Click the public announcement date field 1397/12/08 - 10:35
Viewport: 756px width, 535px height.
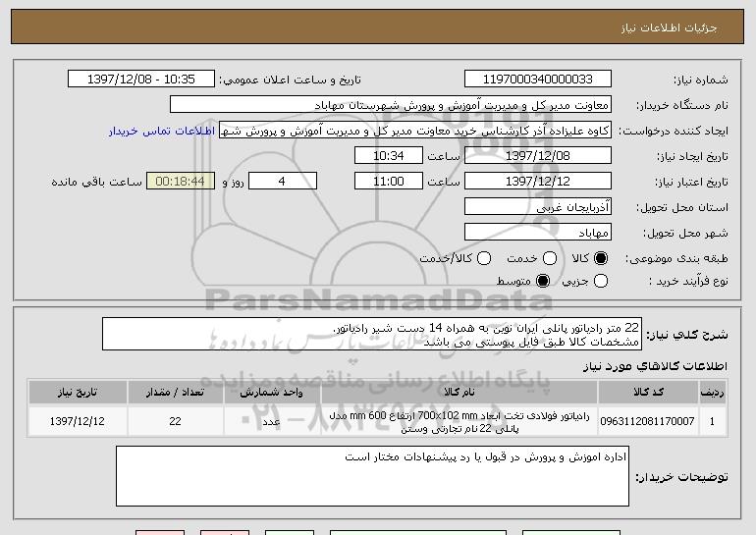(141, 80)
